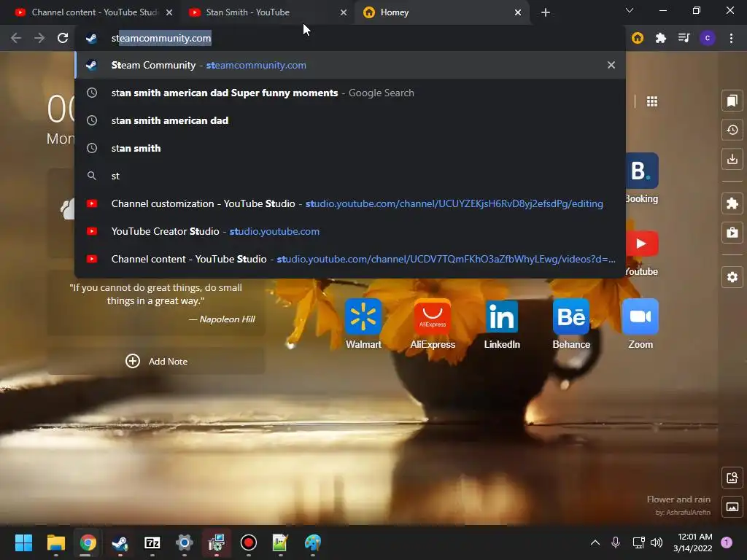The image size is (747, 560).
Task: Open the Behance shortcut
Action: pos(571,324)
